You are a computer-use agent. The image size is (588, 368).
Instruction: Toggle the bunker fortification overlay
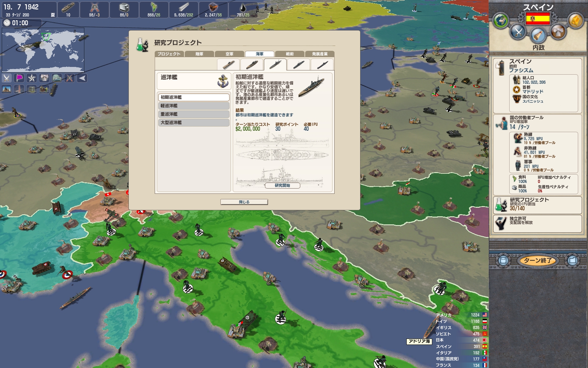point(32,89)
